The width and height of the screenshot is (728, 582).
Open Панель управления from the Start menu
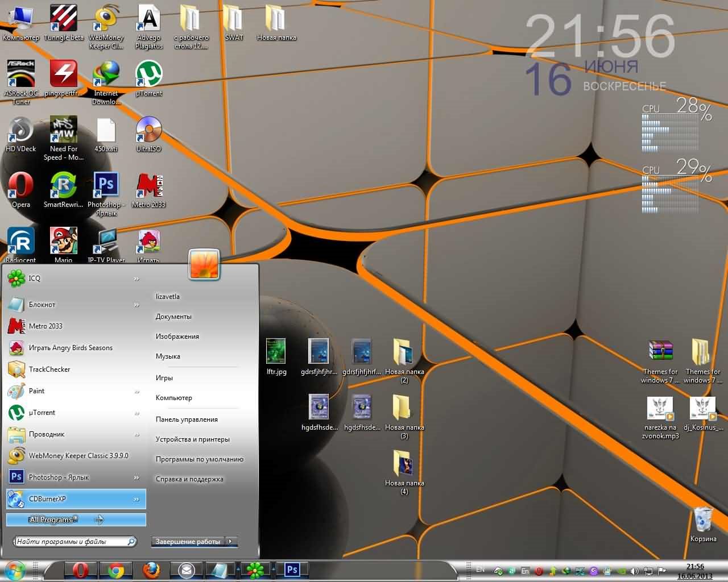tap(187, 419)
